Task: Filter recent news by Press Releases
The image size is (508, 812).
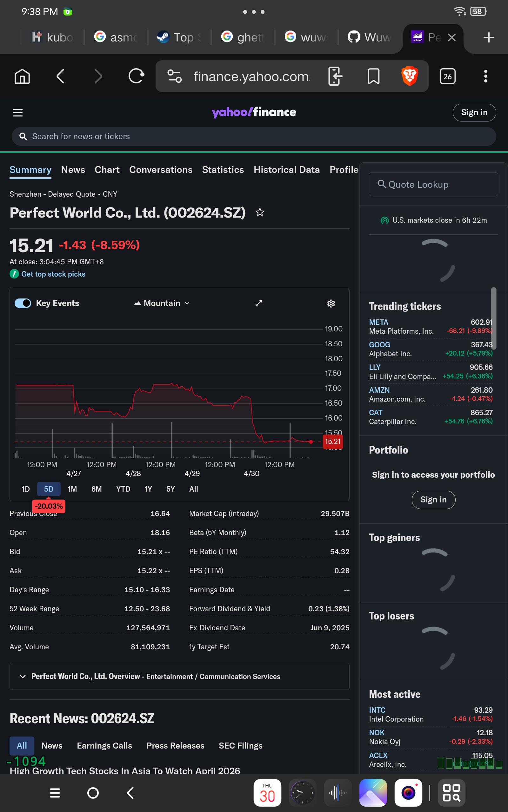Action: (175, 746)
